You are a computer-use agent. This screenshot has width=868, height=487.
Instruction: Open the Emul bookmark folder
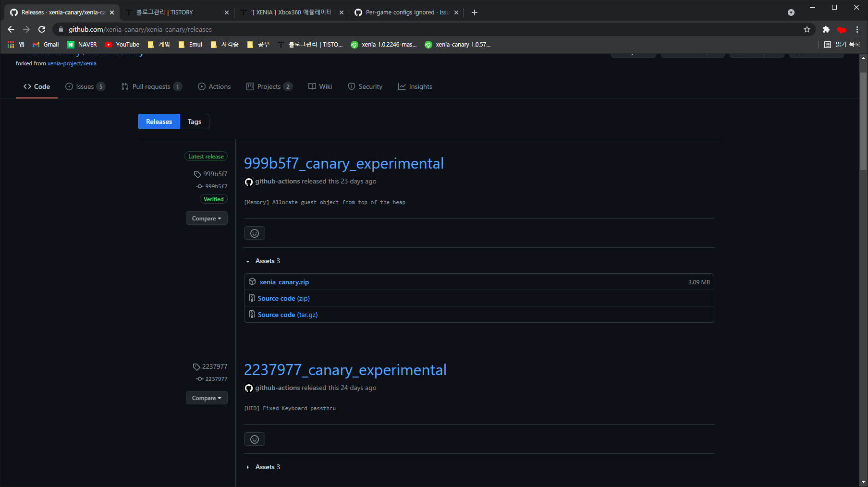click(190, 44)
